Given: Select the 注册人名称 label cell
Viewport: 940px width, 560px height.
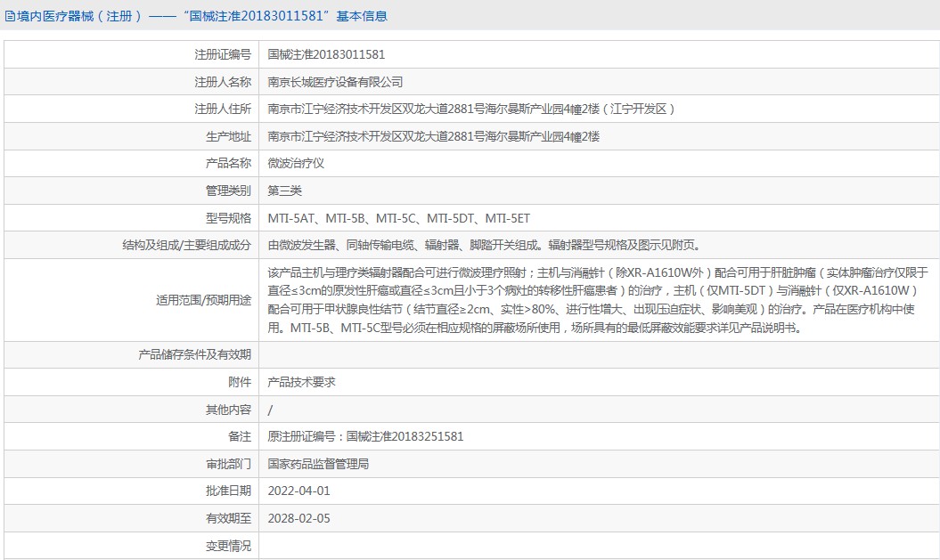Looking at the screenshot, I should coord(131,82).
